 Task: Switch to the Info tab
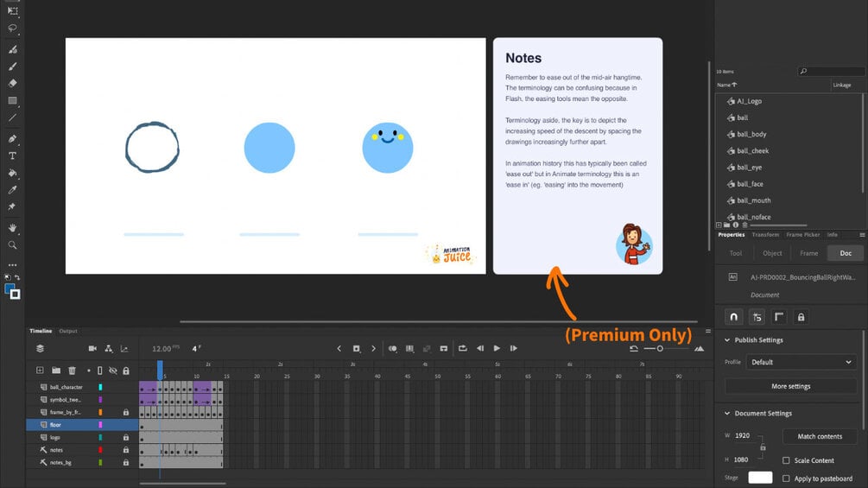click(832, 235)
